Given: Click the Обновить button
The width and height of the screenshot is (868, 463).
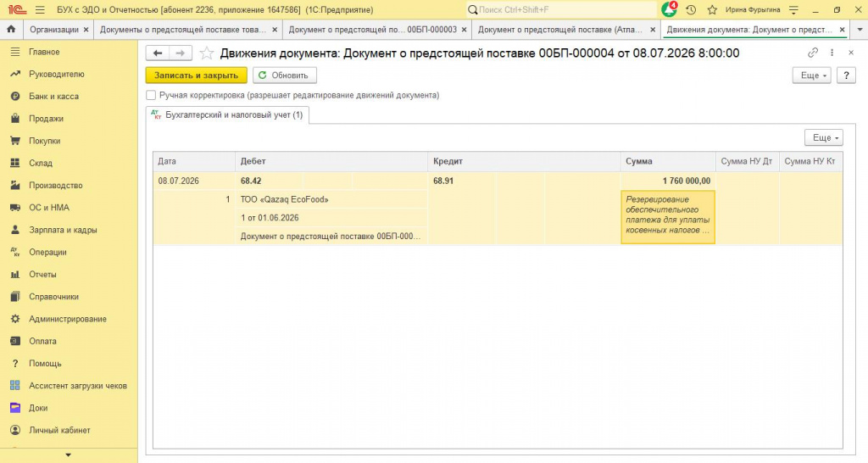Looking at the screenshot, I should tap(285, 75).
